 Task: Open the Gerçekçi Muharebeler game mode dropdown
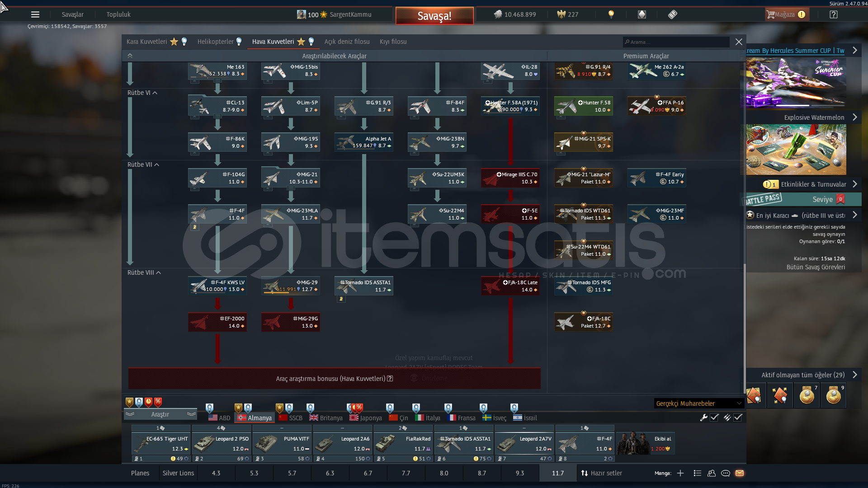(699, 404)
